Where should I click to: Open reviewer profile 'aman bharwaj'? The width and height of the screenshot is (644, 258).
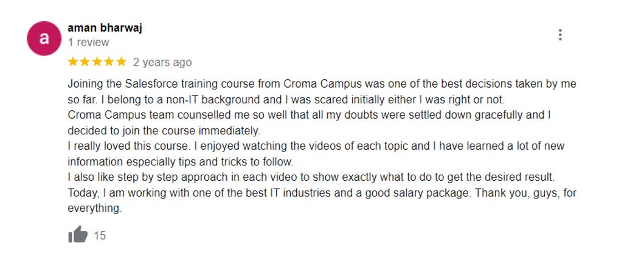tap(105, 28)
